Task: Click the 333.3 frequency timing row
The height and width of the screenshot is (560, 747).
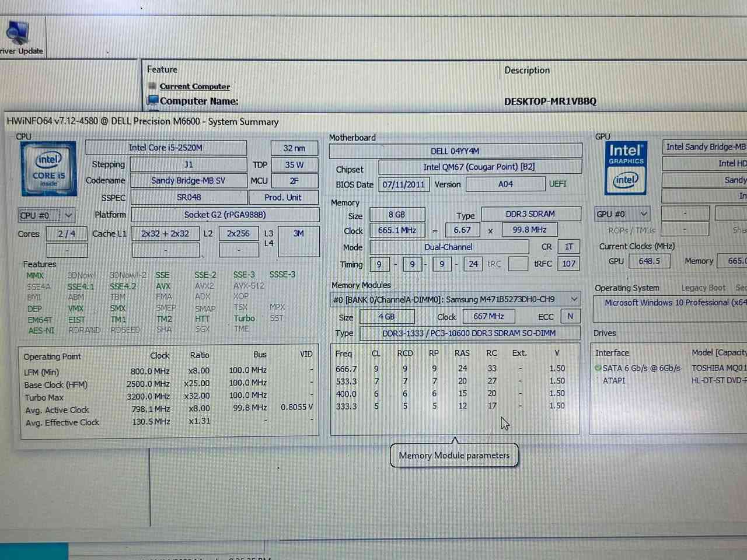Action: [x=451, y=406]
